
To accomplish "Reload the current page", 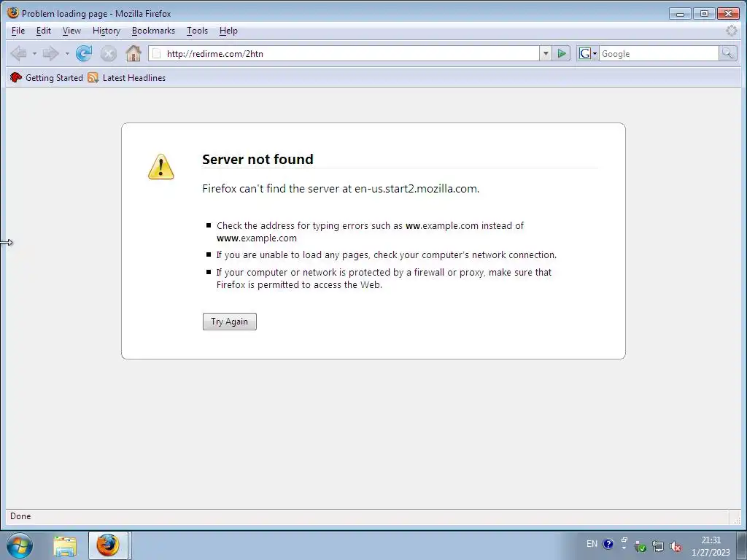I will click(84, 53).
